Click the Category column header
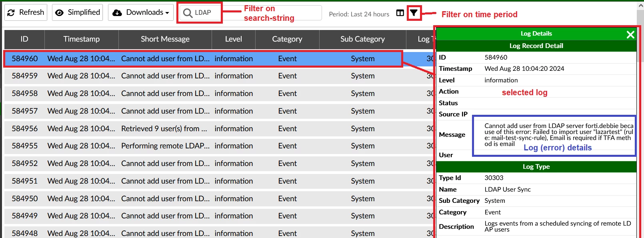Screen dimensions: 644x238 (x=287, y=39)
